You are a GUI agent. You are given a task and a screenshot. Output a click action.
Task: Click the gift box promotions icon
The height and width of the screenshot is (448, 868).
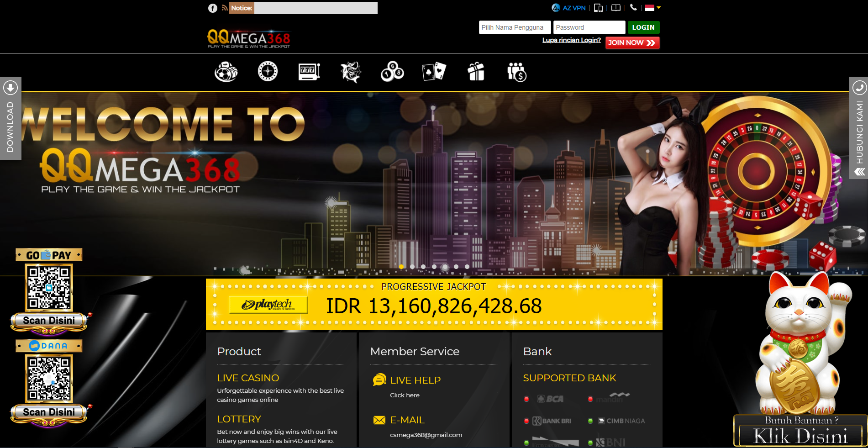[x=476, y=72]
